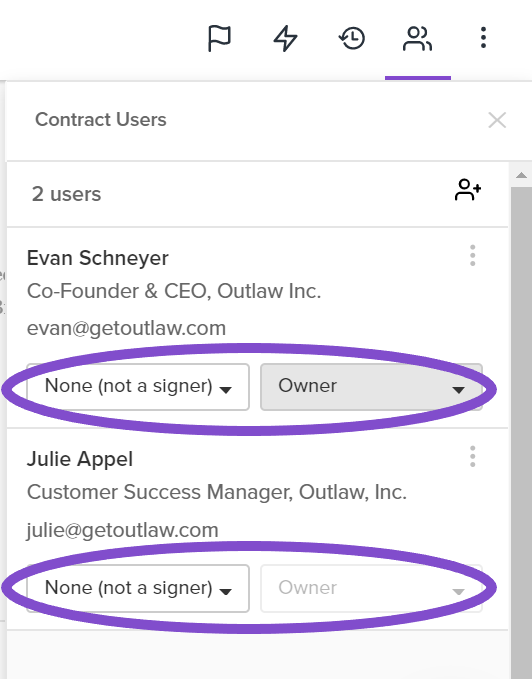Open Evan Schneyer's three-dot options menu
This screenshot has height=679, width=532.
click(473, 255)
